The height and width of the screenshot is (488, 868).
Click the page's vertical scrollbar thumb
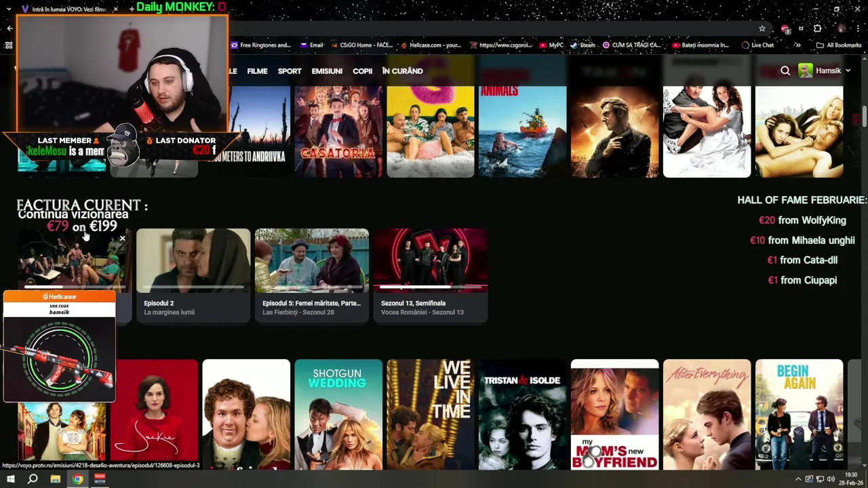click(865, 116)
